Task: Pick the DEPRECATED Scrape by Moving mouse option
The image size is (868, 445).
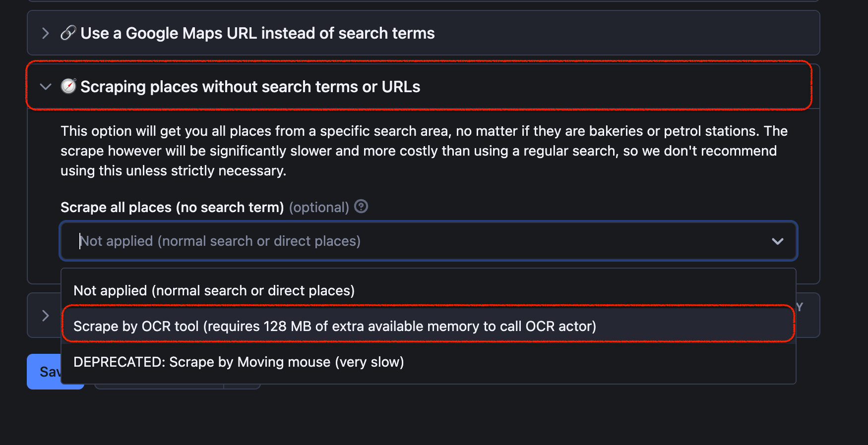Action: click(239, 362)
